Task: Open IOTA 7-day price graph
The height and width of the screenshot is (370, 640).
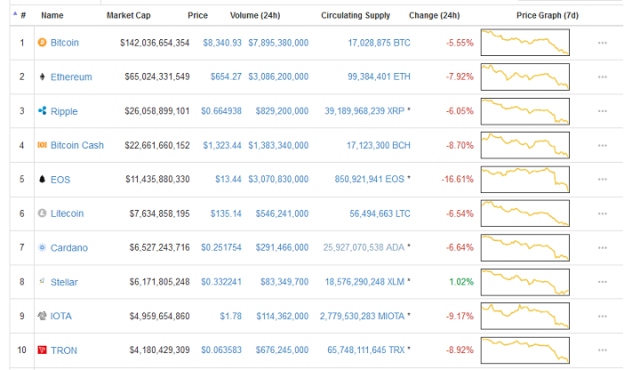Action: (x=525, y=316)
